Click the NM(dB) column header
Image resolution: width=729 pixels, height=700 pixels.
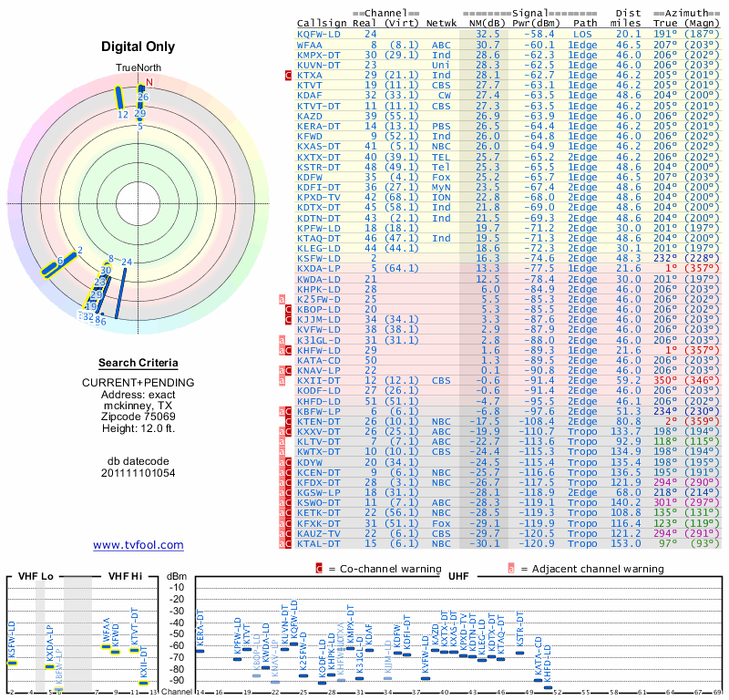(x=488, y=24)
